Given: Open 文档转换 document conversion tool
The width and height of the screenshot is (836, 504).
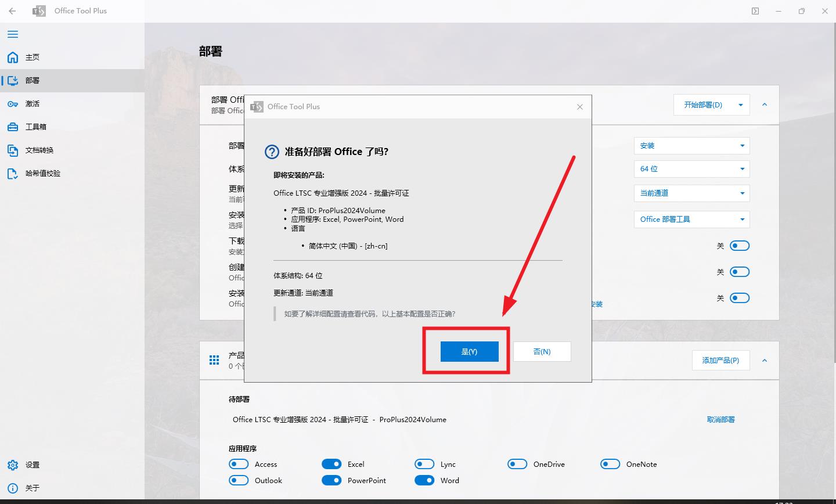Looking at the screenshot, I should [x=13, y=150].
